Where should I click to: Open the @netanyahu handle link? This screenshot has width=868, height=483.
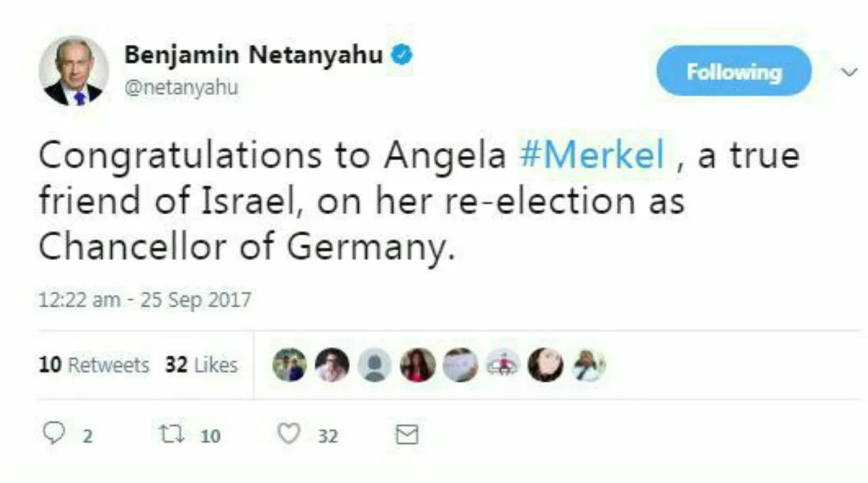click(x=181, y=88)
